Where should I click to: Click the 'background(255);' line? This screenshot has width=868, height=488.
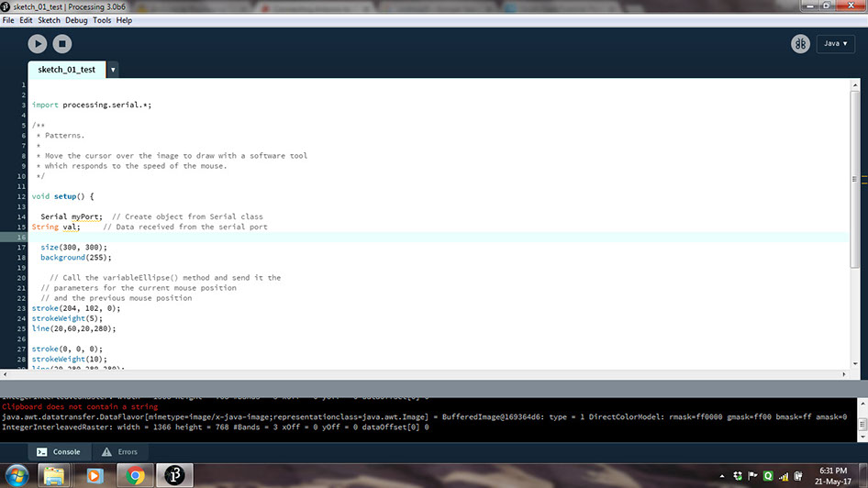pyautogui.click(x=76, y=258)
